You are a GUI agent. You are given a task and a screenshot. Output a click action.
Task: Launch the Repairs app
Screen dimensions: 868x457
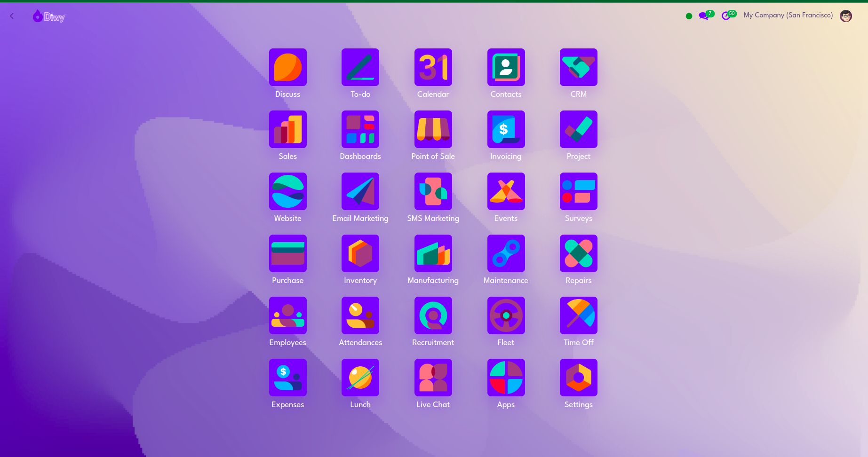pyautogui.click(x=579, y=253)
